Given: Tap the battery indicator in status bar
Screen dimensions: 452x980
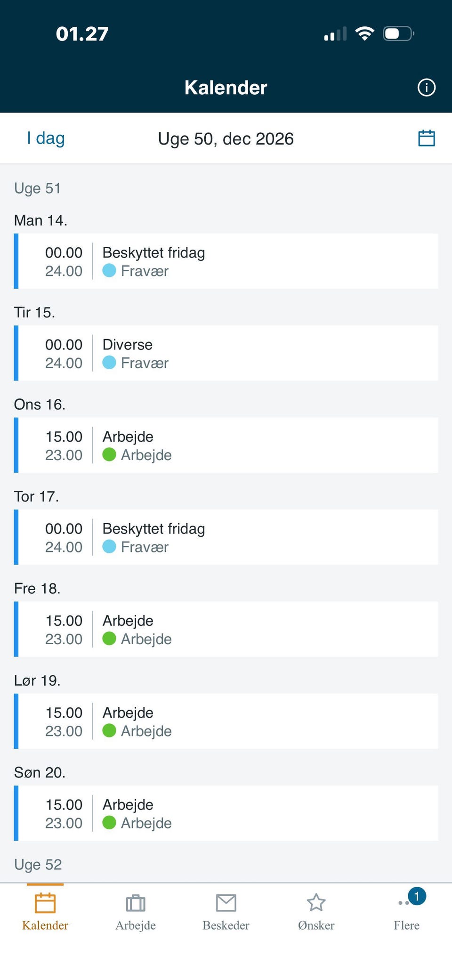Looking at the screenshot, I should [398, 33].
